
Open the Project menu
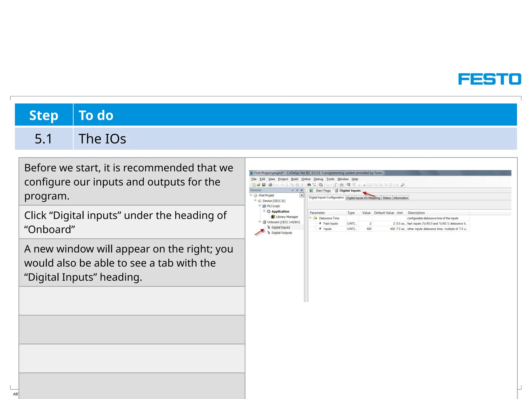coord(283,179)
